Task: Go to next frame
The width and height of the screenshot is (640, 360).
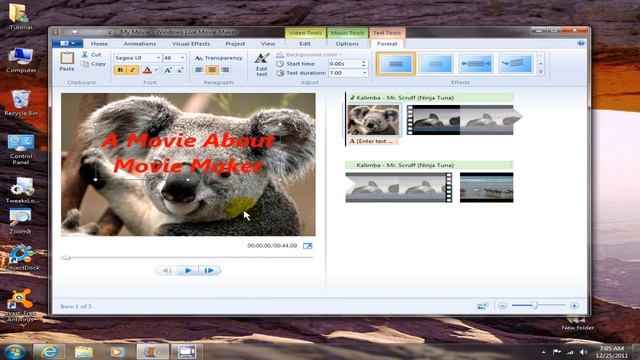Action: click(x=209, y=270)
